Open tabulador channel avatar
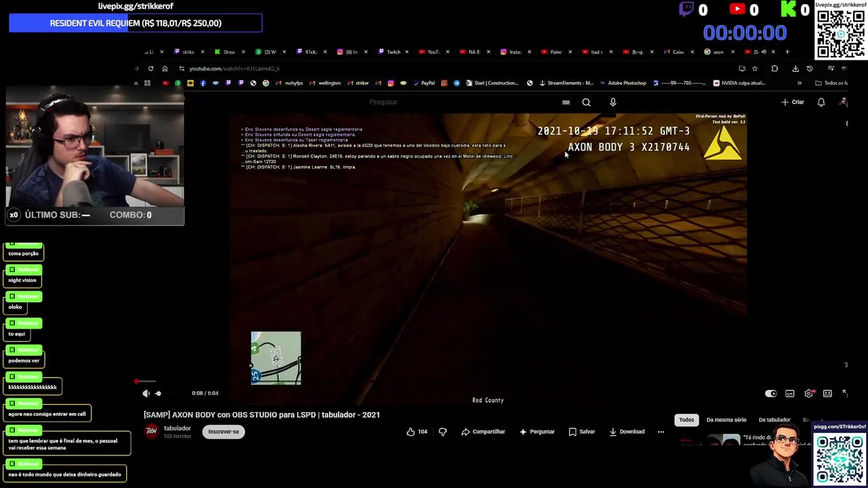This screenshot has height=488, width=868. tap(151, 431)
